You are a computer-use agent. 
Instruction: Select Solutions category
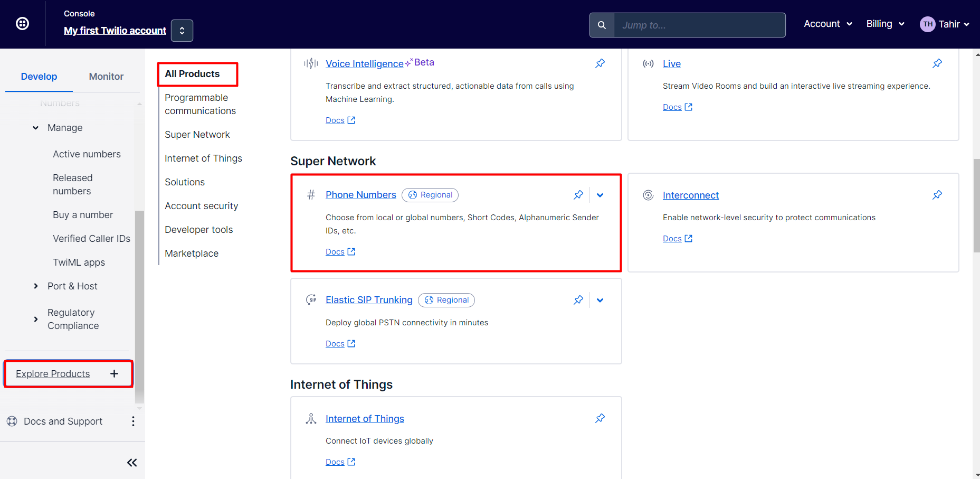[185, 182]
